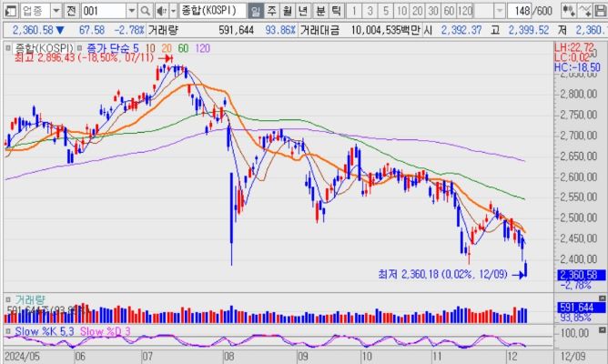Click the HC:-18.50 value at the top right
The height and width of the screenshot is (364, 608).
point(577,66)
